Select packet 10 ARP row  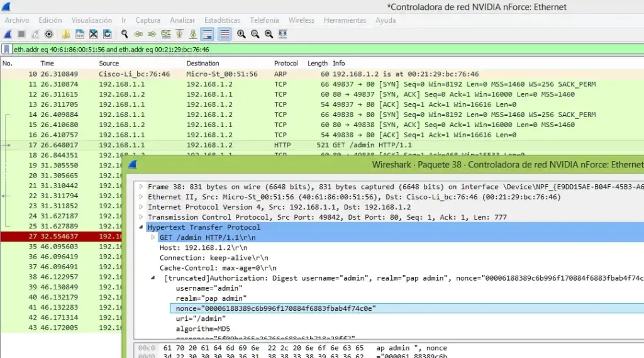[x=322, y=74]
